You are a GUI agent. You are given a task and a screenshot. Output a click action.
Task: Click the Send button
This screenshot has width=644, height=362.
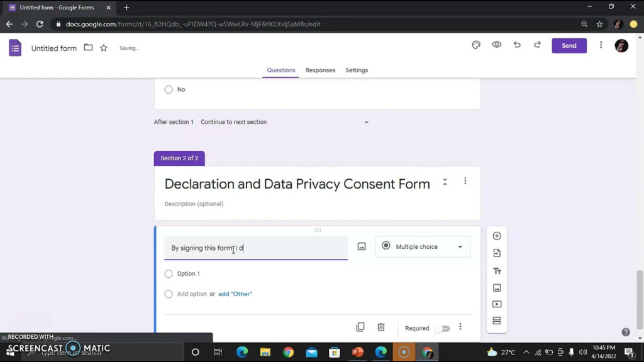click(x=569, y=45)
